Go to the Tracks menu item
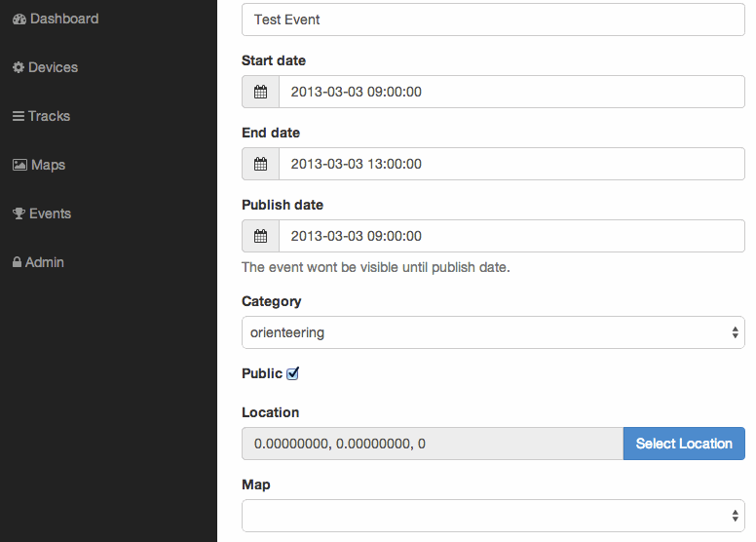The height and width of the screenshot is (542, 756). [42, 116]
